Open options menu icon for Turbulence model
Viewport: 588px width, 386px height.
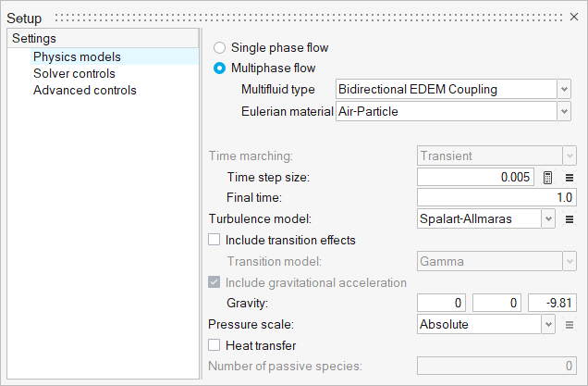point(570,219)
